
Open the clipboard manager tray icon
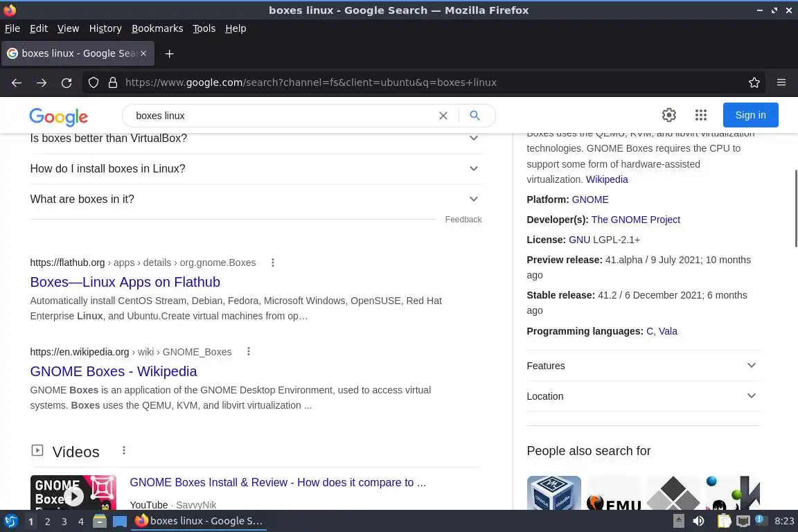(x=724, y=521)
